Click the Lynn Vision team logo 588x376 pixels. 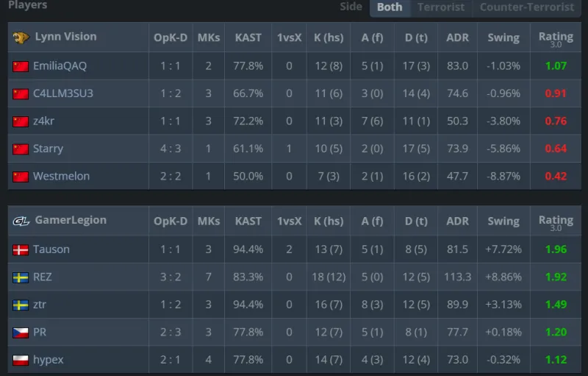21,37
